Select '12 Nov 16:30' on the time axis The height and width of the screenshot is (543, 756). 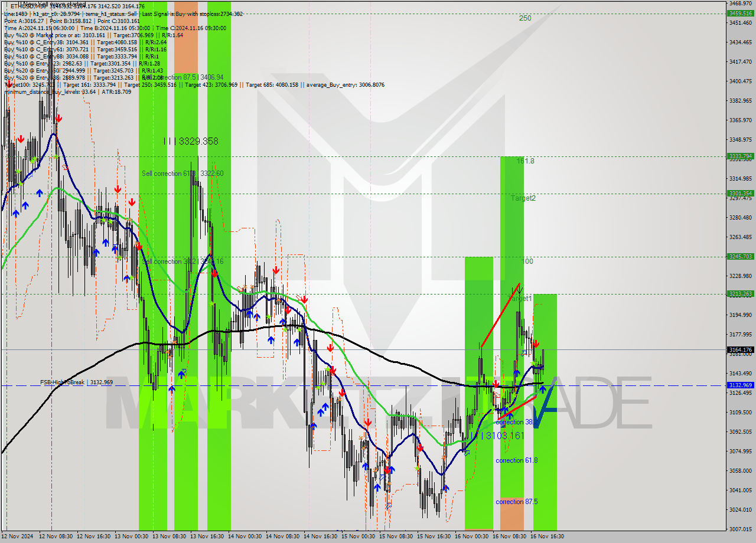pyautogui.click(x=94, y=537)
